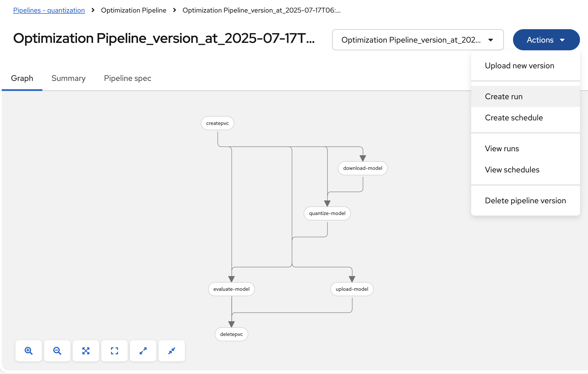This screenshot has height=374, width=588.
Task: Expand all graph nodes
Action: tap(143, 351)
